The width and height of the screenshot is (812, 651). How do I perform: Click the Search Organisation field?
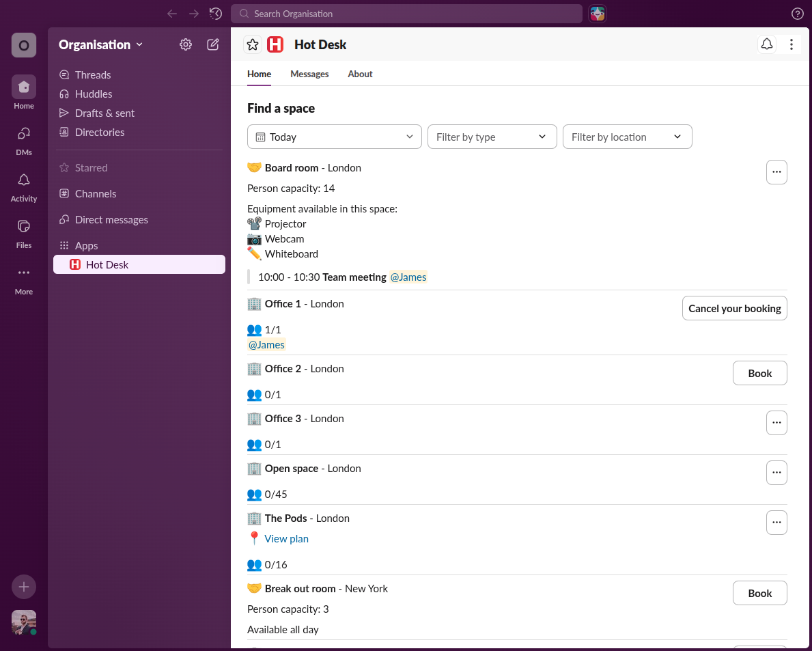pos(406,14)
